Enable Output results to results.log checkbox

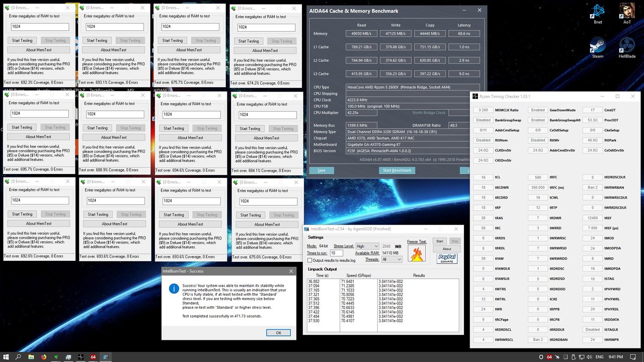(310, 260)
